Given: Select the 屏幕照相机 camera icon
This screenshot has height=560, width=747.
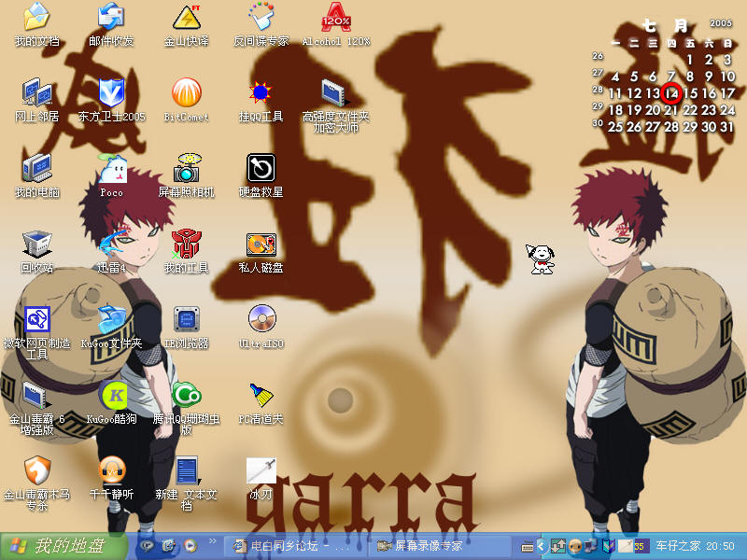Looking at the screenshot, I should (186, 169).
